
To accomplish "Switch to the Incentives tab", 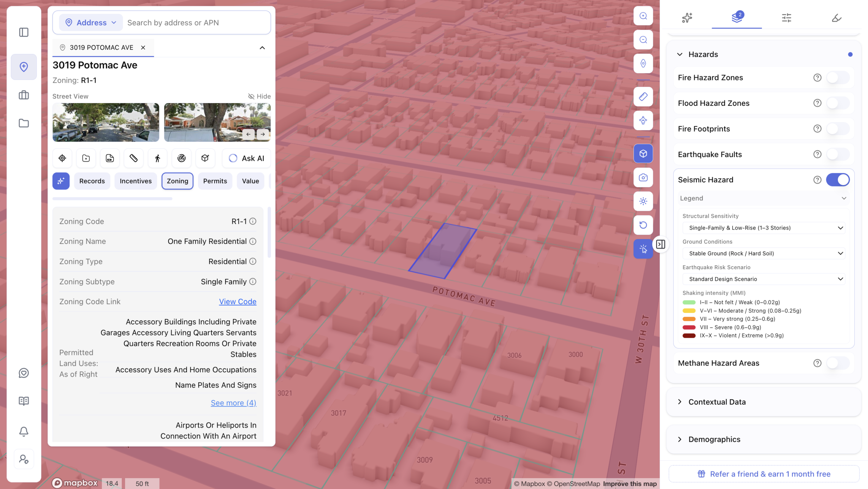I will pos(136,181).
